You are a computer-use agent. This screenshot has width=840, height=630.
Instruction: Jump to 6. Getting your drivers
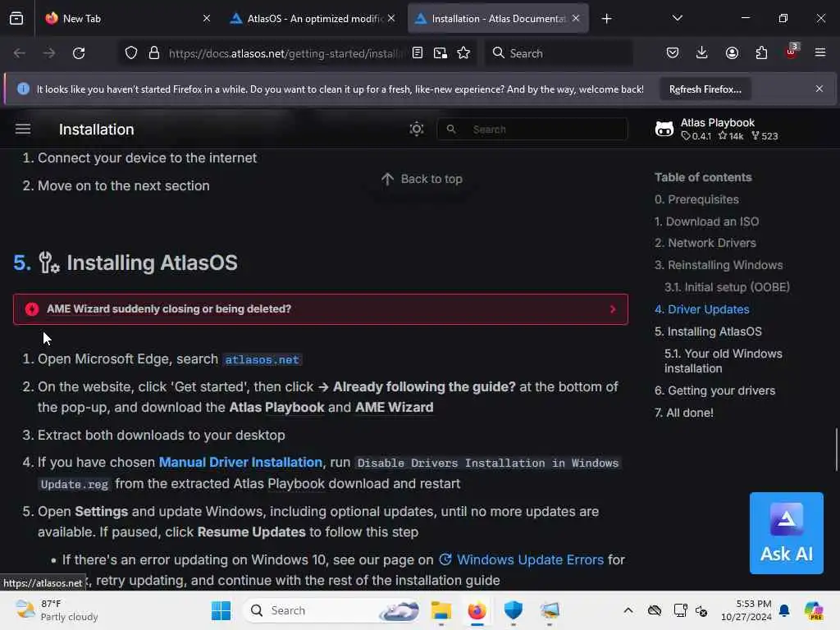coord(714,390)
